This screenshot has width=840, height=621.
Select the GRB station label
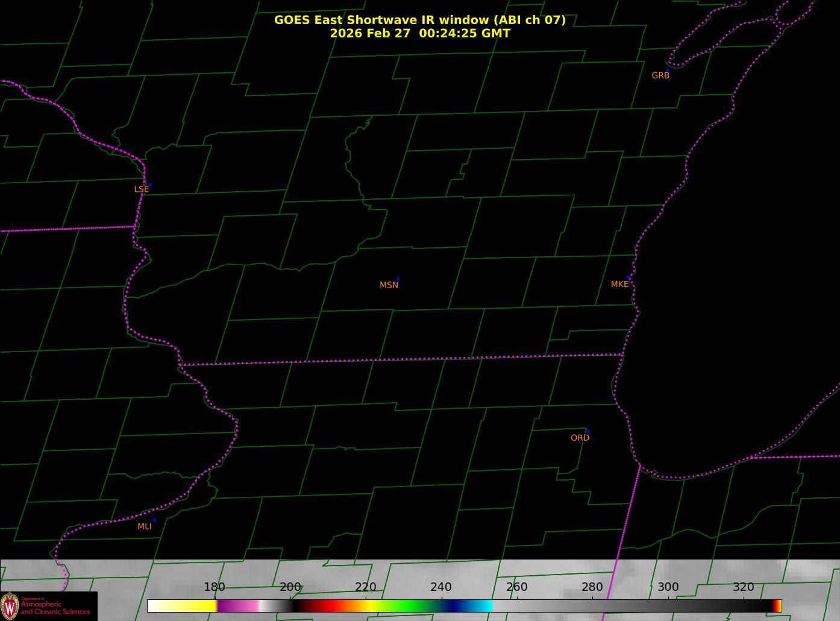tap(660, 76)
